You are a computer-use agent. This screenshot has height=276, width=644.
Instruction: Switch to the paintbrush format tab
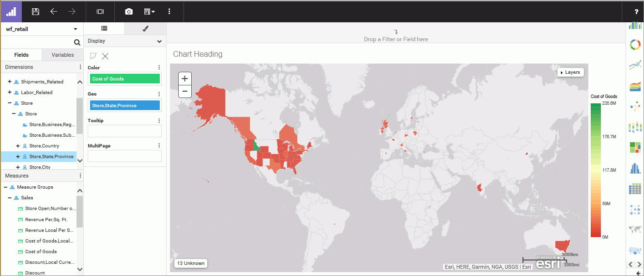[145, 29]
